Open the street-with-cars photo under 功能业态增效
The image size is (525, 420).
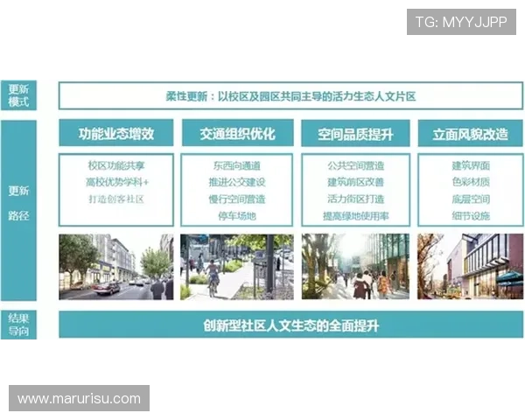pyautogui.click(x=116, y=267)
